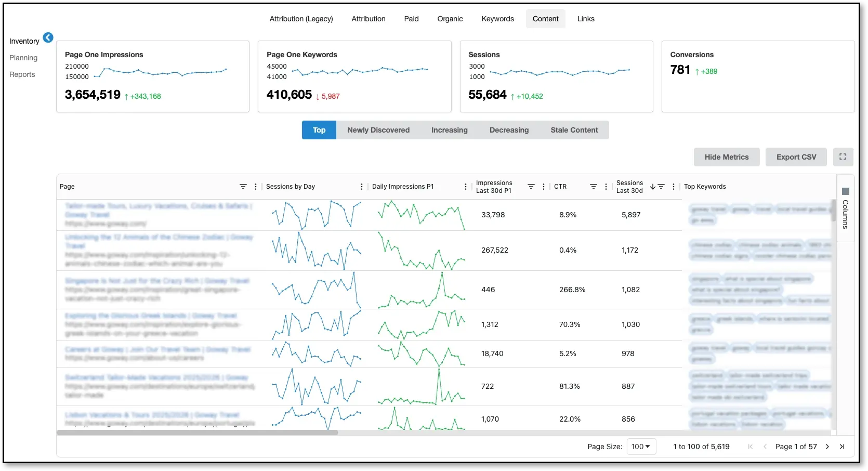Open filter icon in Page column header
Screen dimensions: 868x471
click(243, 187)
